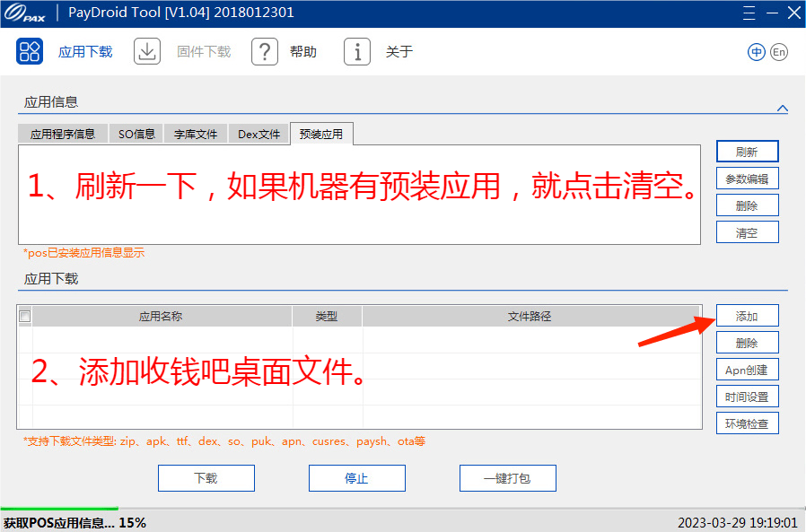
Task: Click the 环境检查 button
Action: (x=748, y=423)
